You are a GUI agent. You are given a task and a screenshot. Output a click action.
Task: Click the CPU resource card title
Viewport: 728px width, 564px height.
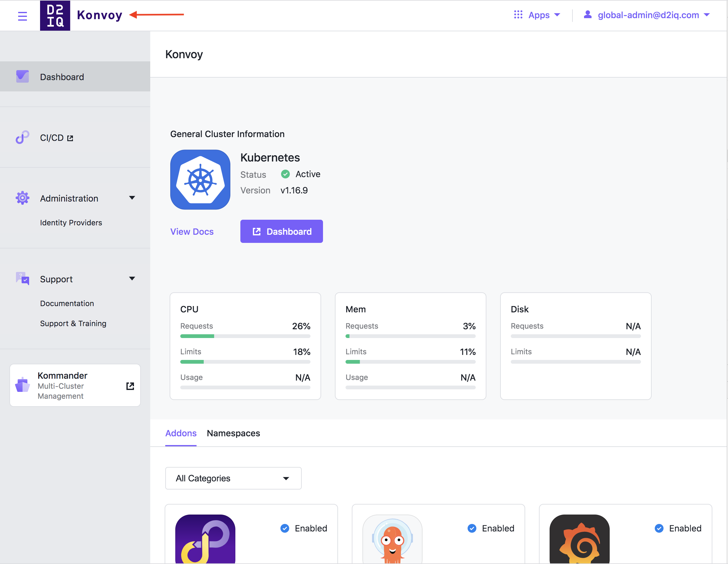pos(189,309)
